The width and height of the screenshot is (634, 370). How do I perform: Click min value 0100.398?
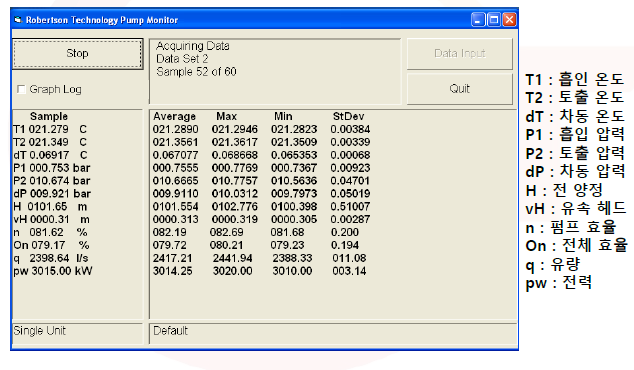(294, 207)
